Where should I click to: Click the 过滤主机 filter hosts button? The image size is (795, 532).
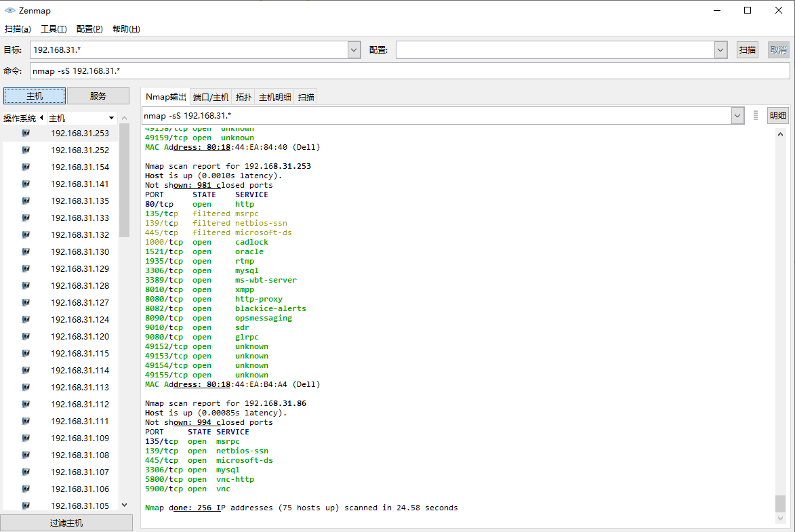pyautogui.click(x=66, y=523)
